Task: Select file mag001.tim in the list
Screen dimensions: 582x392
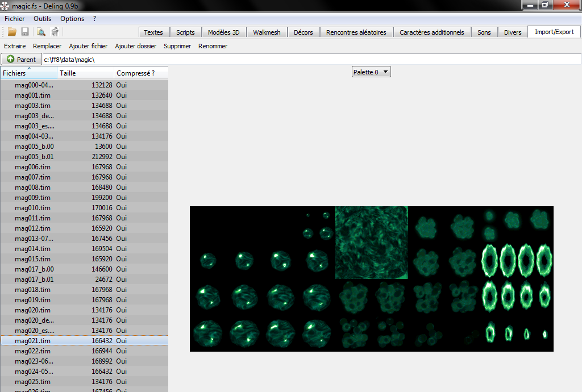Action: pos(84,95)
